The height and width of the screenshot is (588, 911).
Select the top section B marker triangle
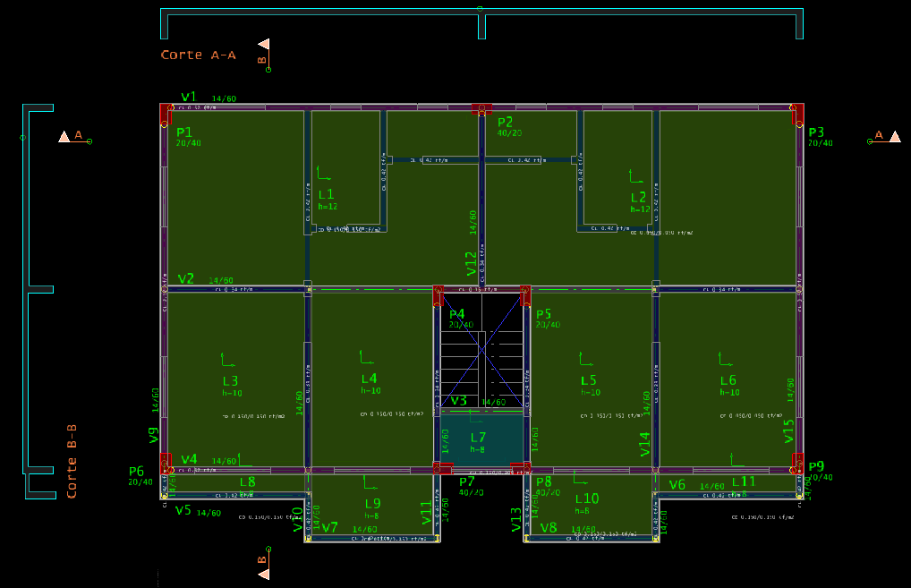pyautogui.click(x=263, y=44)
